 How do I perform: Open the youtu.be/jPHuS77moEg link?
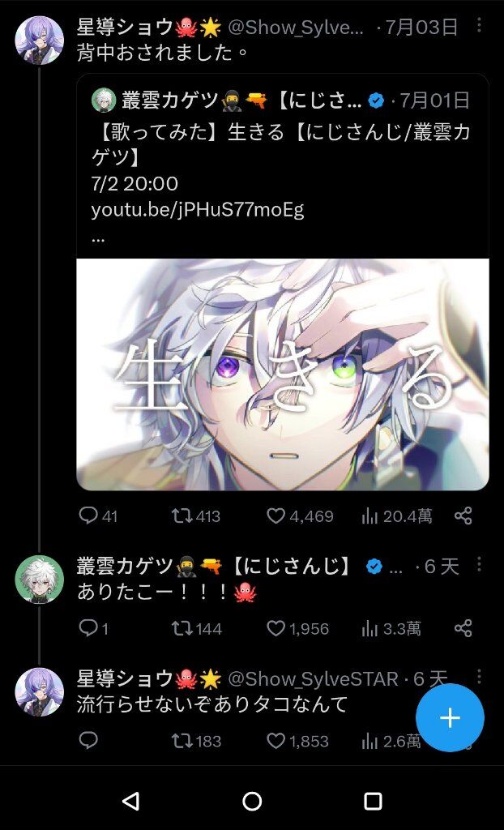(198, 210)
